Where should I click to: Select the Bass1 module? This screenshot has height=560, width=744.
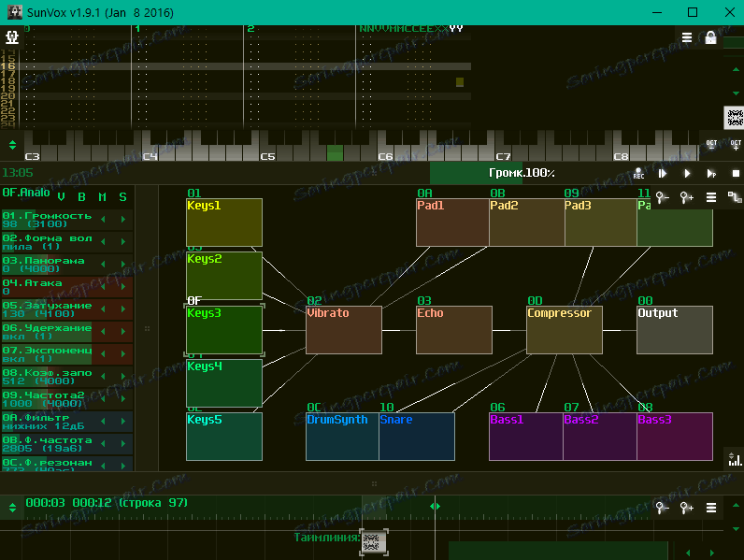pos(525,437)
